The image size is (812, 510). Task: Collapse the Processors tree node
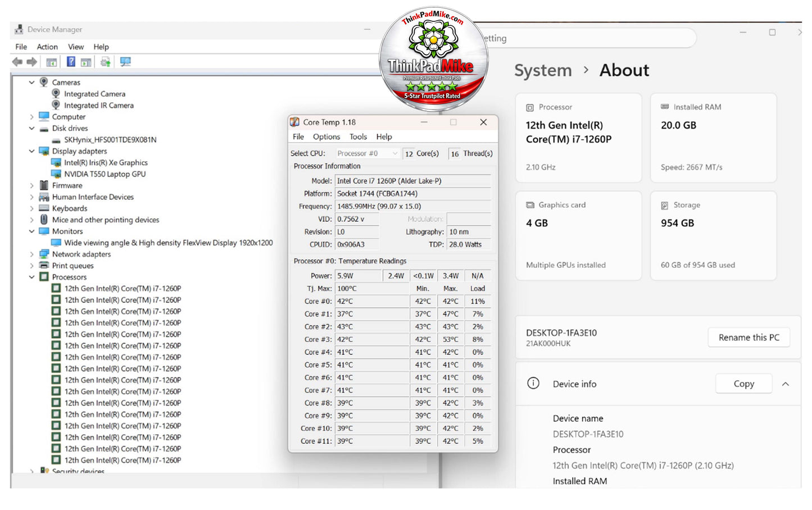click(x=32, y=277)
